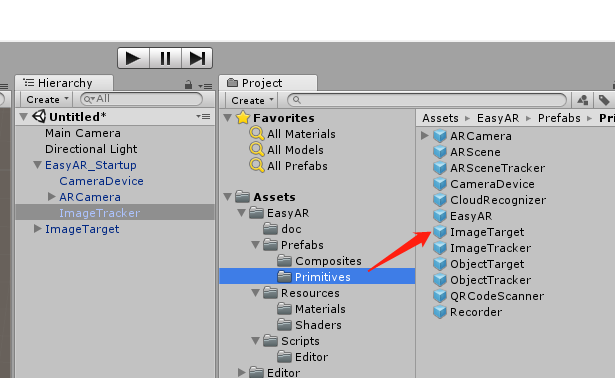Collapse the EasyAR folder arrow

tap(242, 213)
